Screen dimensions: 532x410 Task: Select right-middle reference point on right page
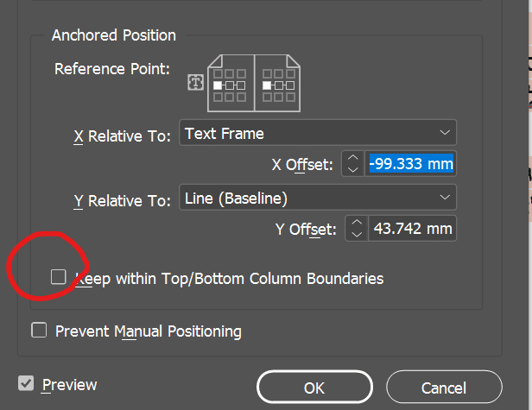[291, 85]
